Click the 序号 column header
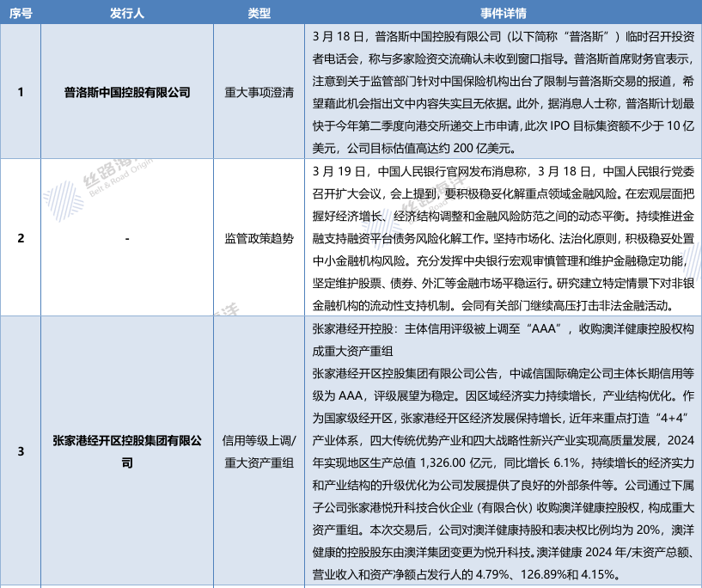The height and width of the screenshot is (588, 702). pos(21,14)
